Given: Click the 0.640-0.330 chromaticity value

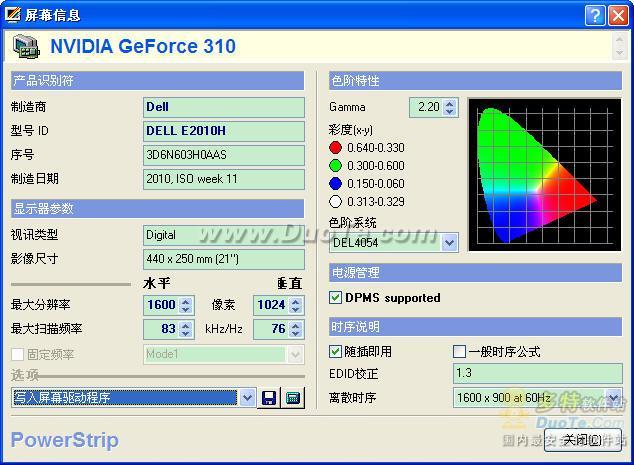Looking at the screenshot, I should coord(376,148).
